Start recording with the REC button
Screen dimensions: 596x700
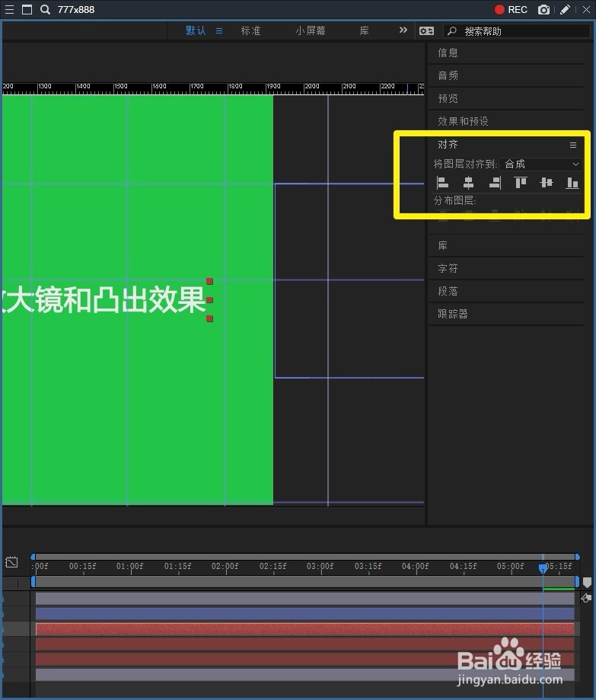(x=511, y=9)
